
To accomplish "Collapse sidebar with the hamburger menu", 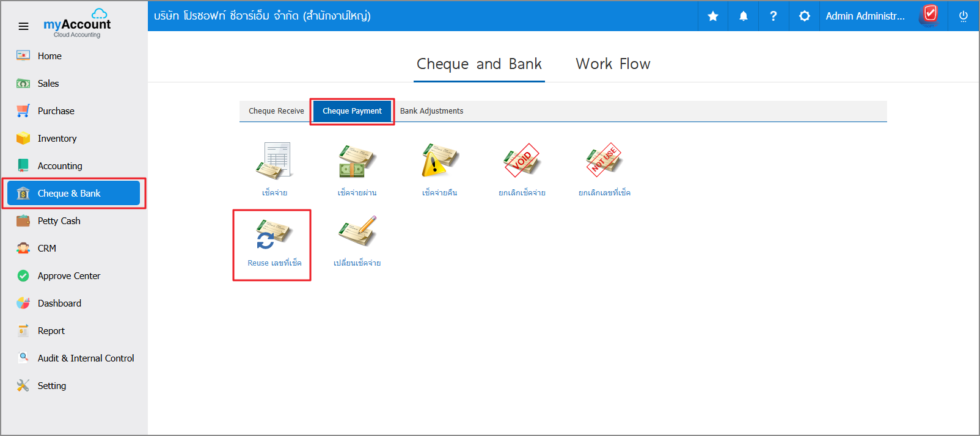I will click(x=23, y=26).
